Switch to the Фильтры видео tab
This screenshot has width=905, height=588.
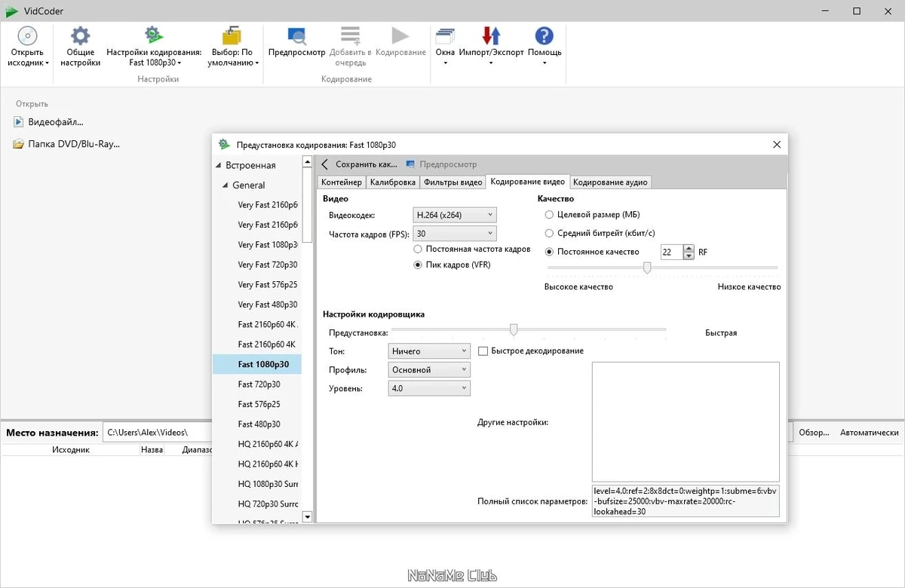452,182
